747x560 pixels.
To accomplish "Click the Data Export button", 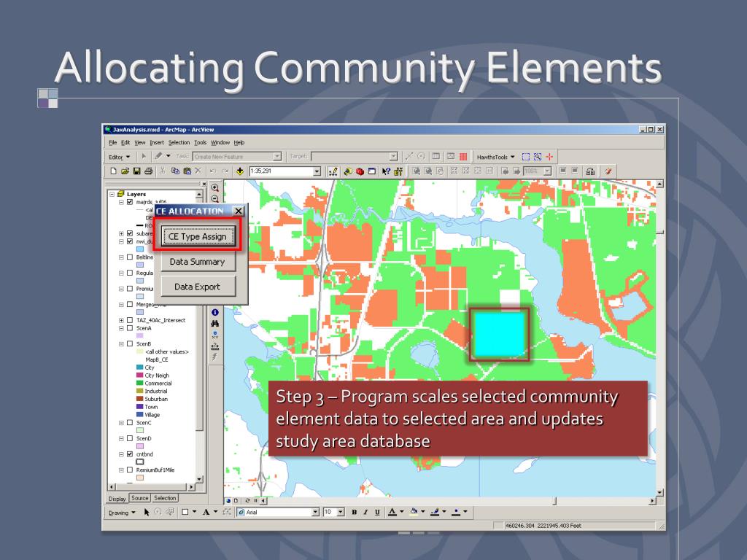I will (x=197, y=287).
